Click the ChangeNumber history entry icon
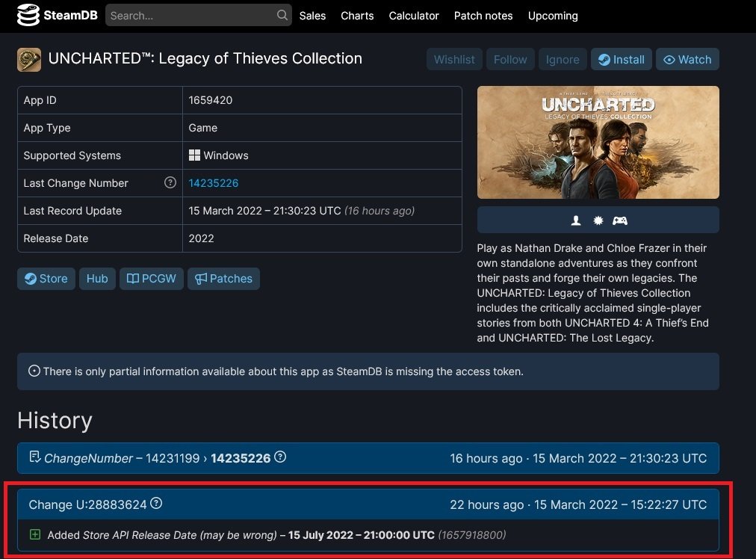Image resolution: width=756 pixels, height=559 pixels. (x=34, y=457)
